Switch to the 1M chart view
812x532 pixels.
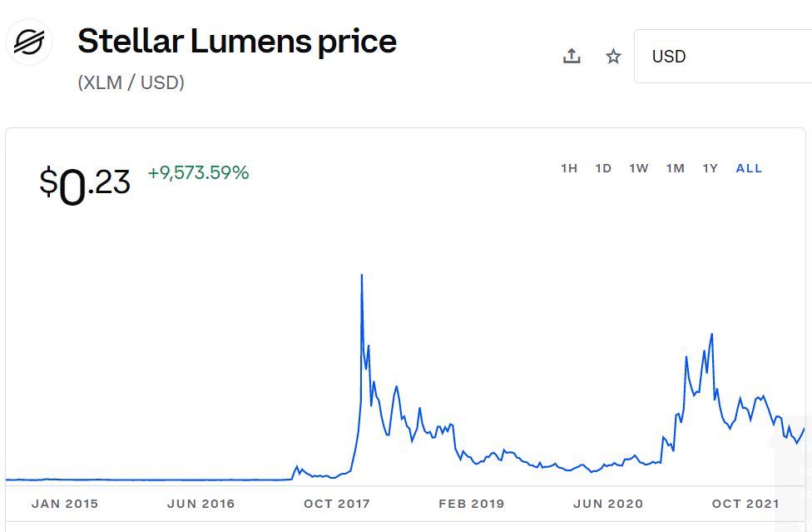(x=676, y=168)
